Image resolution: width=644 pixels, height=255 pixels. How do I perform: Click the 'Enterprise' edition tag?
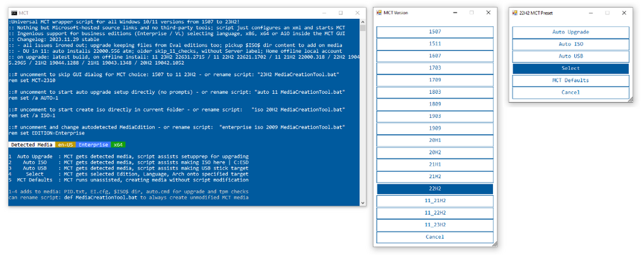(x=93, y=145)
